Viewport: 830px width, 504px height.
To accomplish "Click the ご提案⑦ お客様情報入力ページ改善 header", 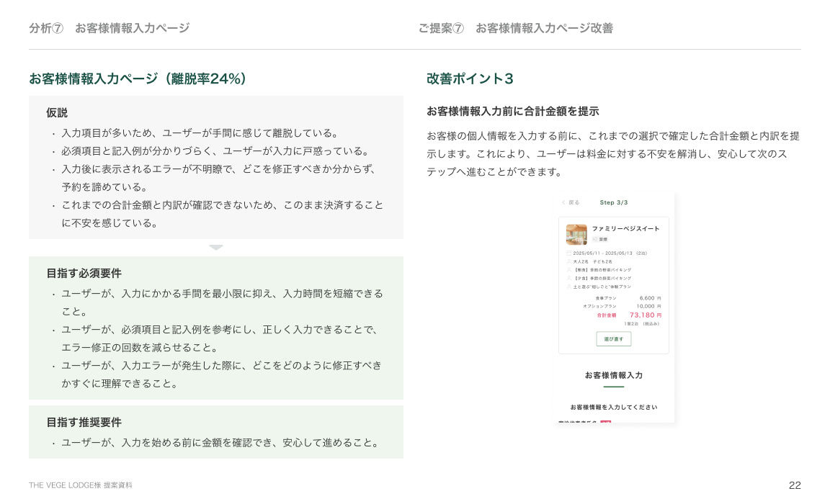I will coord(515,28).
